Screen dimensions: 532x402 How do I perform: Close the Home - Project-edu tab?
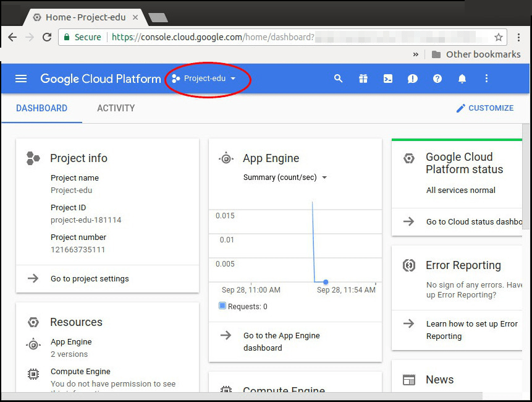coord(135,17)
